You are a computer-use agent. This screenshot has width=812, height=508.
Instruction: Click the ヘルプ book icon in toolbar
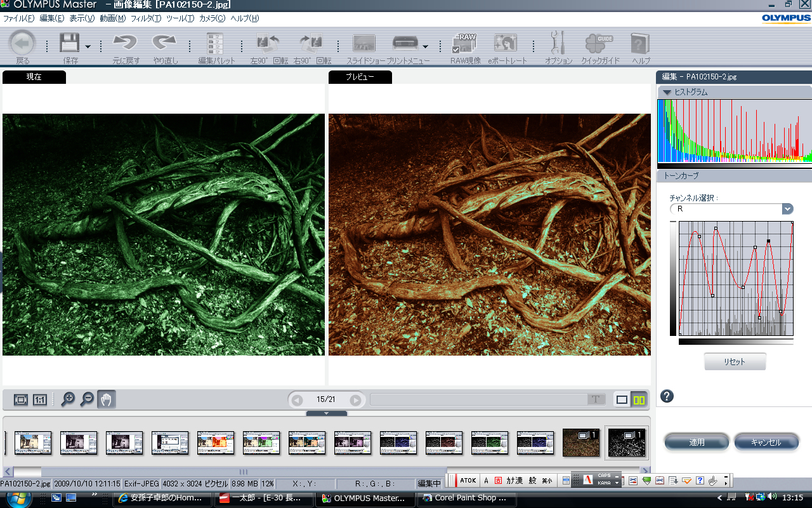click(x=640, y=43)
